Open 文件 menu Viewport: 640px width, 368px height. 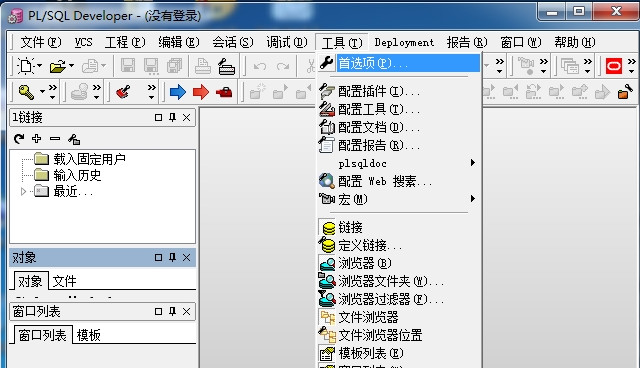40,42
